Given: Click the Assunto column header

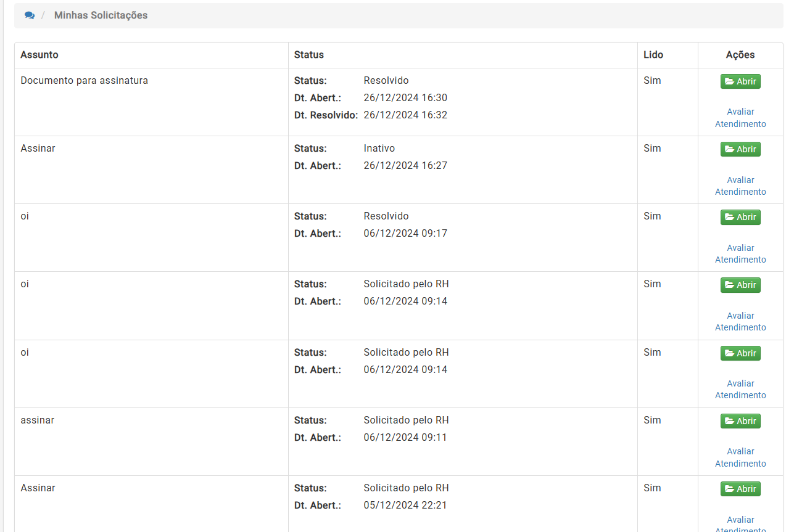Looking at the screenshot, I should [39, 55].
